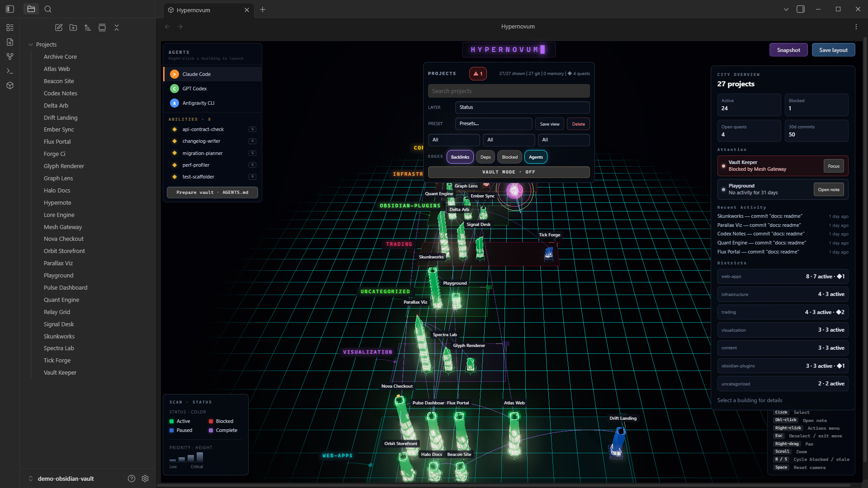This screenshot has height=488, width=868.
Task: Select the trading district row
Action: click(783, 312)
